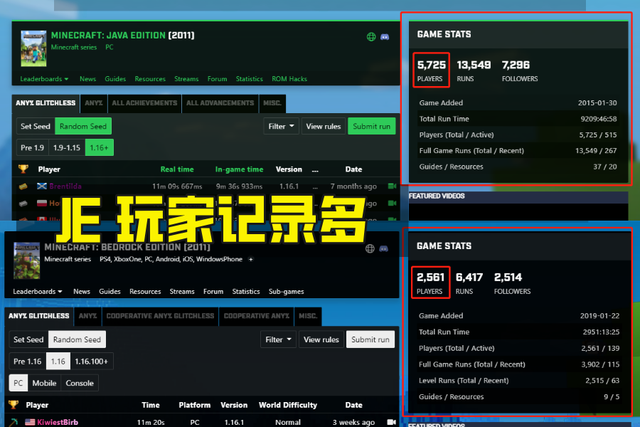640x427 pixels.
Task: Click View rules for Bedrock Edition
Action: tap(321, 339)
